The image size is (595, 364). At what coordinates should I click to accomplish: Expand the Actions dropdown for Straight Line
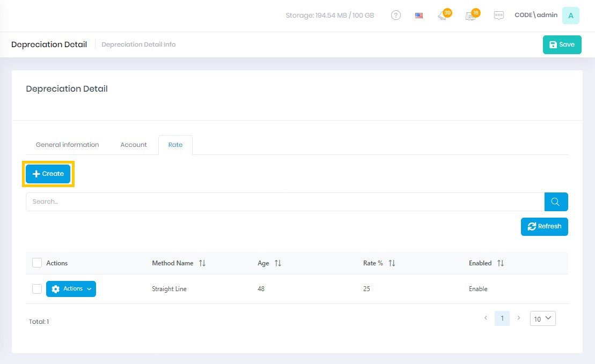[71, 289]
